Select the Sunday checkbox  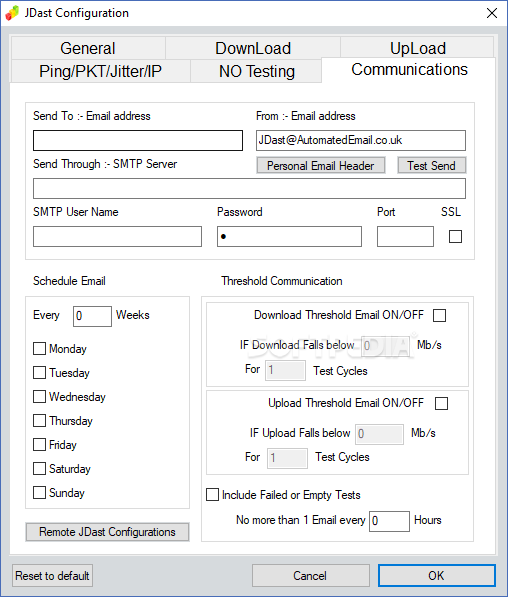(39, 492)
